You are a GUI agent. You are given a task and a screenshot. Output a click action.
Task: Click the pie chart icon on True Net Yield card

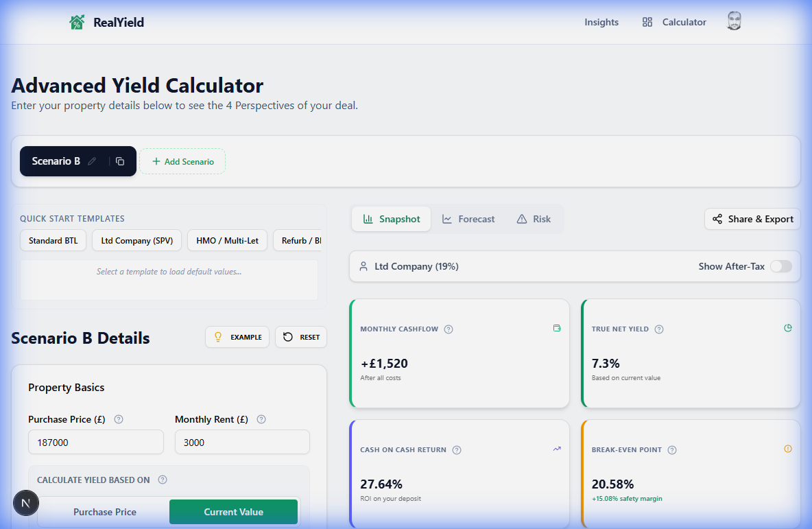click(787, 329)
